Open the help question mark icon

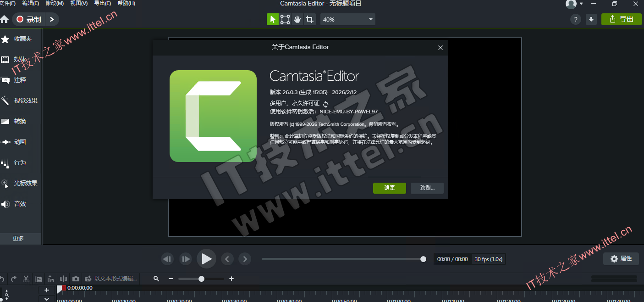tap(576, 19)
